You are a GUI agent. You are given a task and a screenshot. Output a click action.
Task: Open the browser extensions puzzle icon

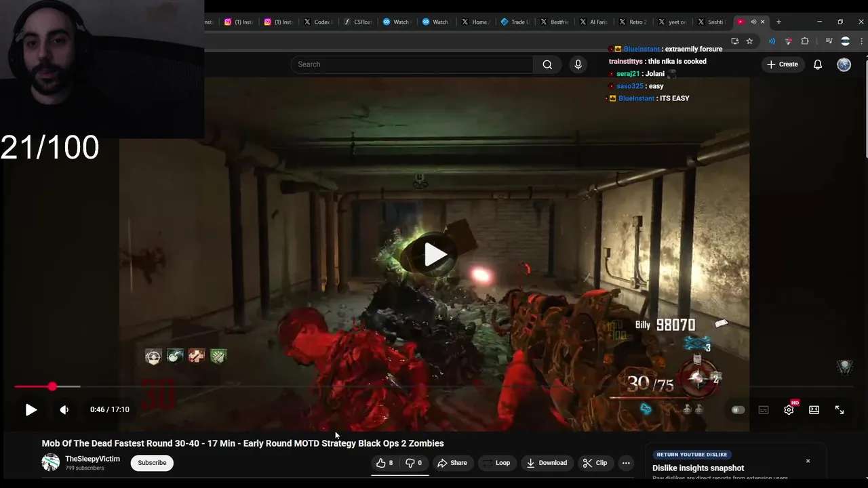pos(805,41)
